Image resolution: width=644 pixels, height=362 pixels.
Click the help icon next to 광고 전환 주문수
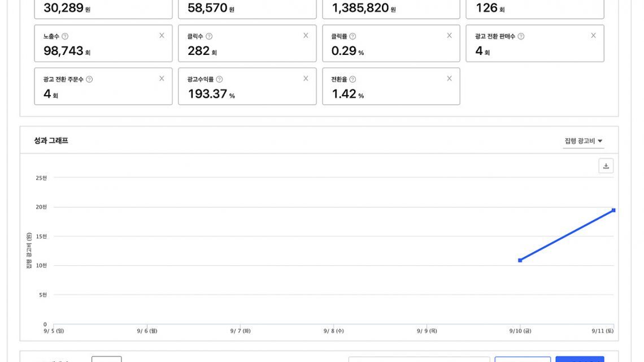[x=89, y=80]
